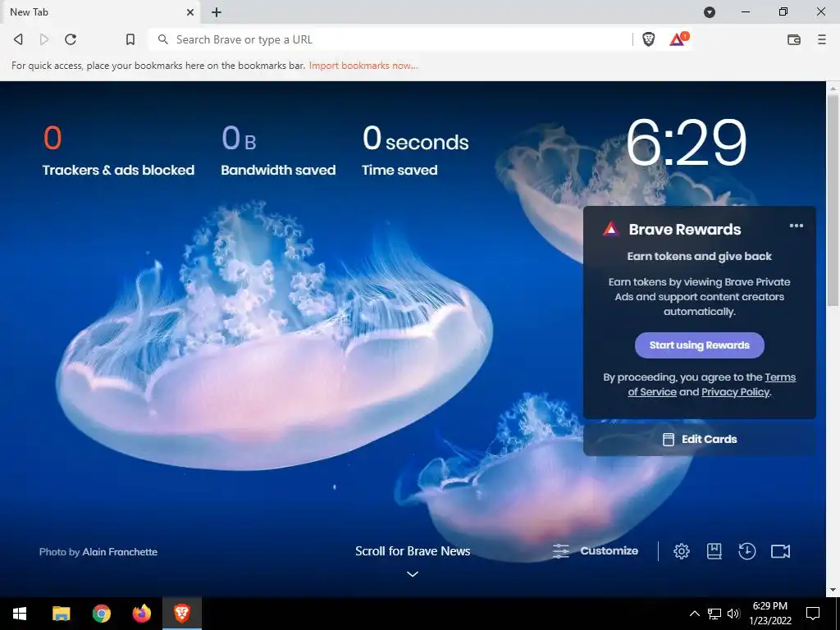The image size is (840, 630).
Task: Open Windows notification center icon
Action: tap(813, 614)
